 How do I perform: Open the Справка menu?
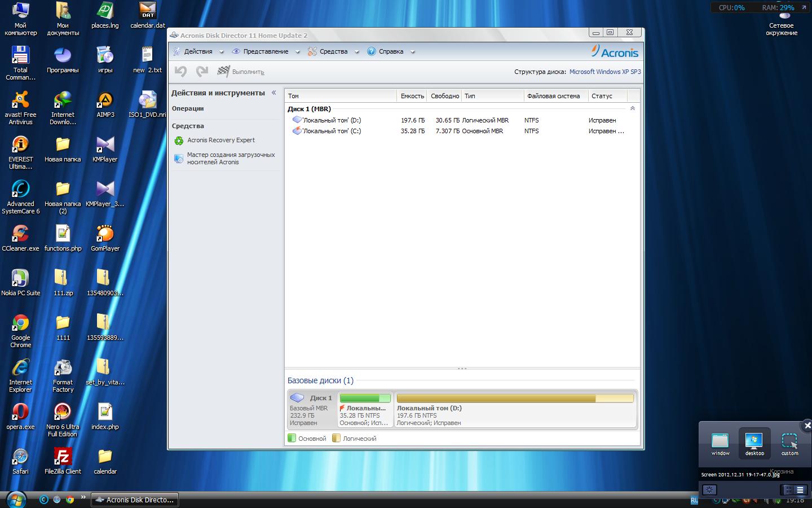point(390,51)
